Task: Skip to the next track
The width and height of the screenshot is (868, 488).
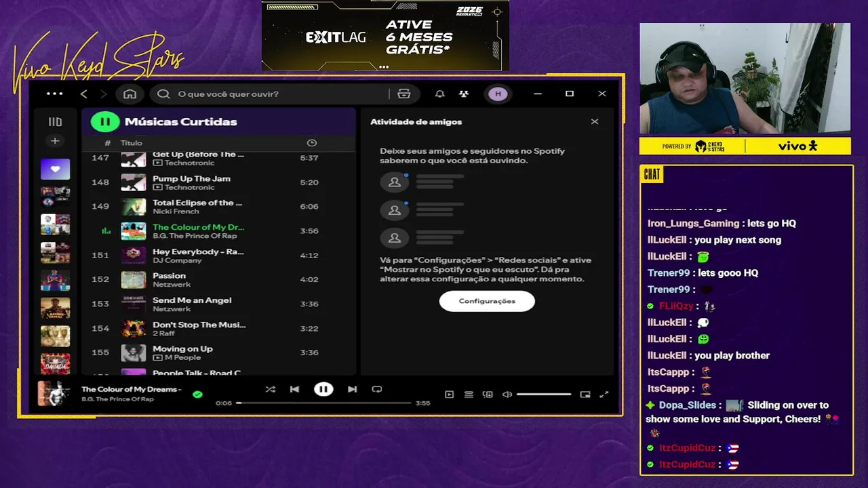Action: 352,389
